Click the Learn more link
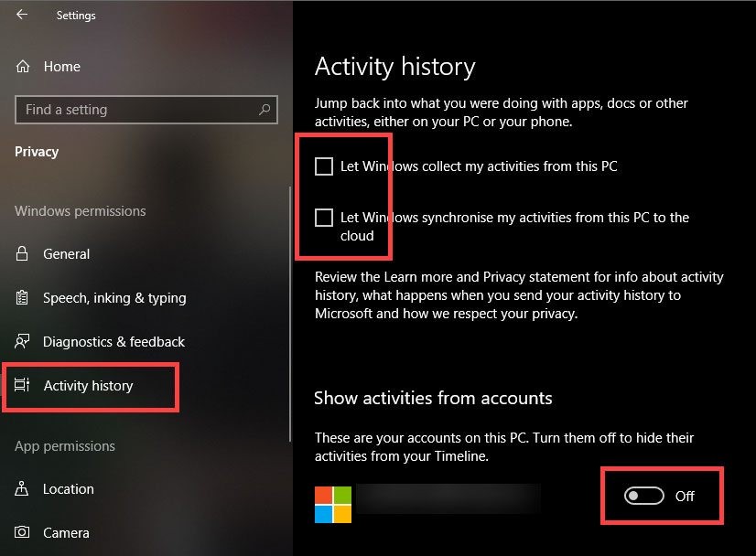 point(406,276)
